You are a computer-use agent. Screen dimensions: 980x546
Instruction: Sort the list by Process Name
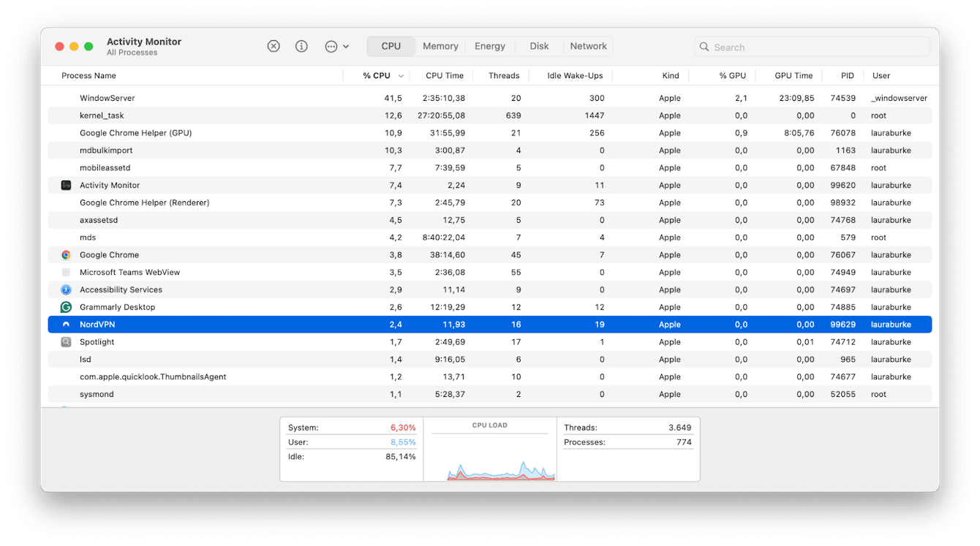tap(89, 75)
